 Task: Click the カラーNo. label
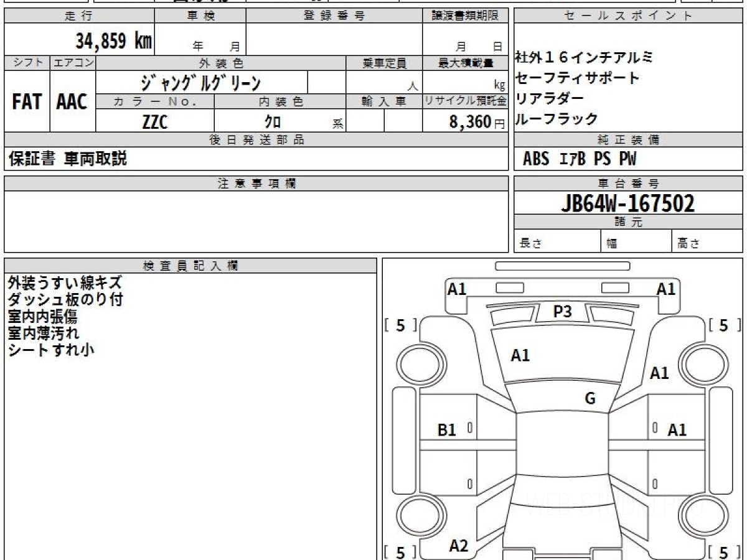coord(155,101)
